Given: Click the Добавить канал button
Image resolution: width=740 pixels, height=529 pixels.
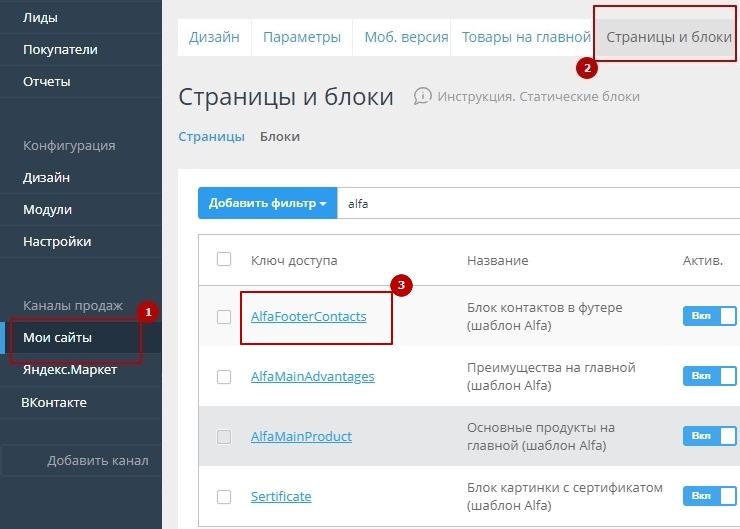Looking at the screenshot, I should point(97,461).
